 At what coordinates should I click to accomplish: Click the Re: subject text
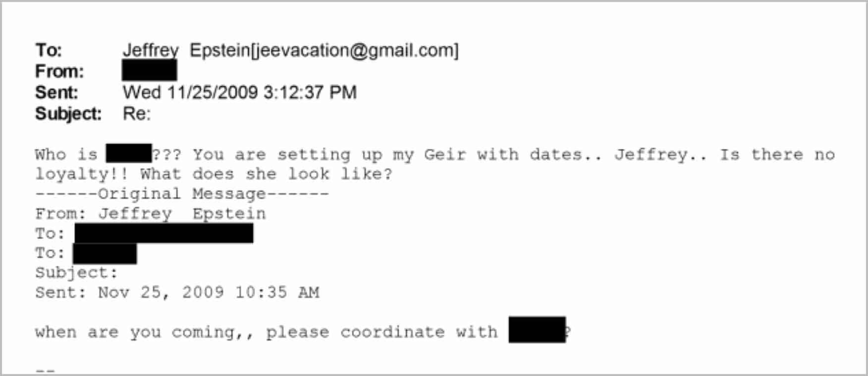click(x=136, y=114)
